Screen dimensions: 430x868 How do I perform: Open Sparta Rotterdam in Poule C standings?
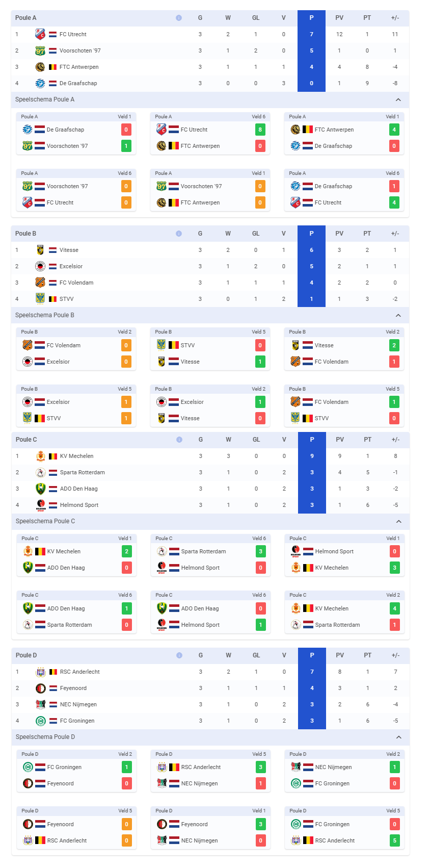click(83, 472)
